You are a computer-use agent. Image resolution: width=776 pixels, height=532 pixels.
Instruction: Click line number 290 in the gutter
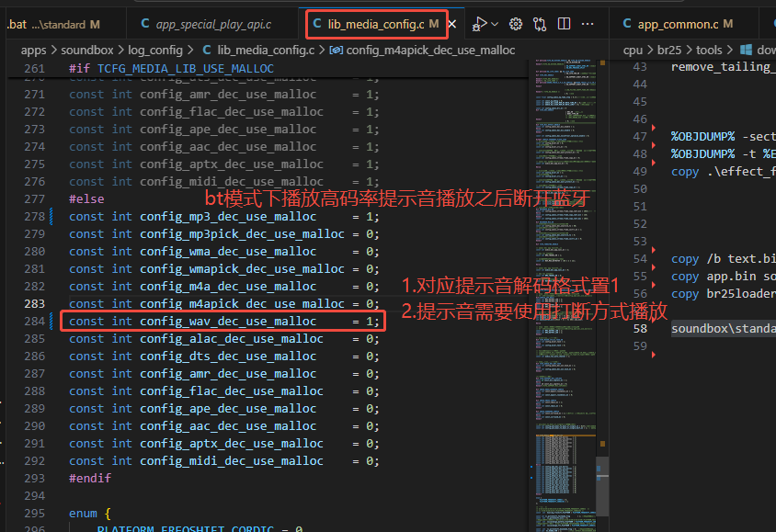(35, 425)
